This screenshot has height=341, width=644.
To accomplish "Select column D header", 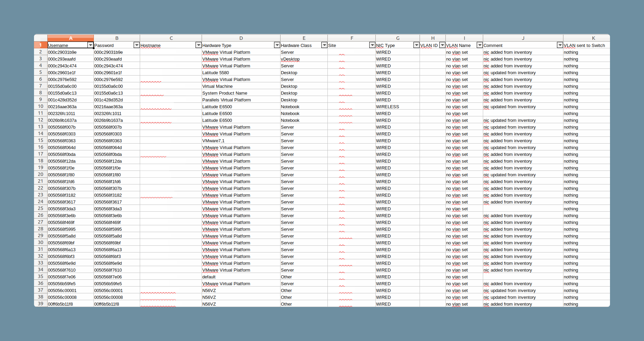I will pyautogui.click(x=241, y=38).
